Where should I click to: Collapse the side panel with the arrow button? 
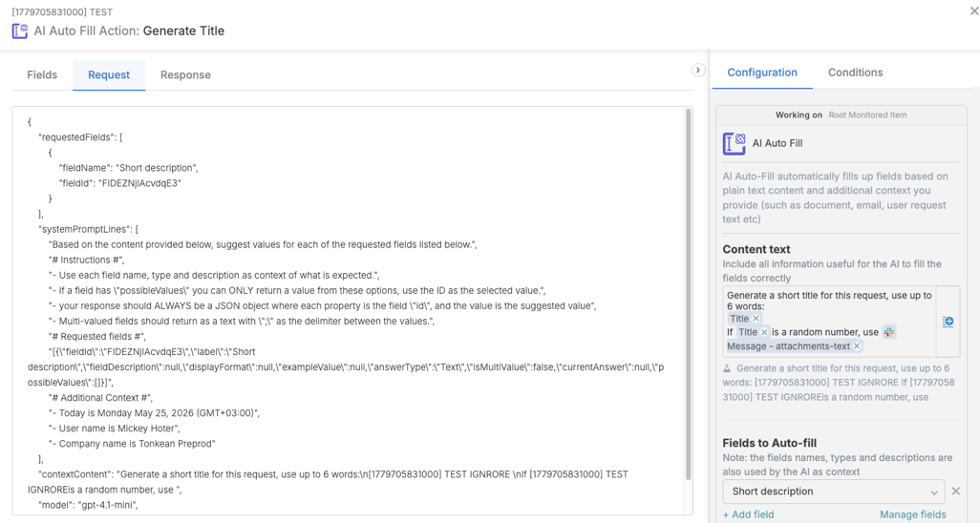pyautogui.click(x=698, y=70)
